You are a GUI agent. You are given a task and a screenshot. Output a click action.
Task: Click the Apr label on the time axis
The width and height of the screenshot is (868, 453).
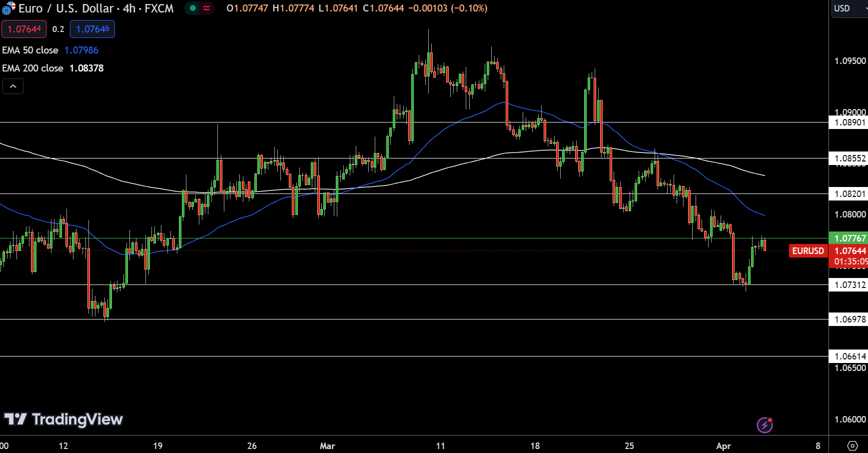coord(724,445)
